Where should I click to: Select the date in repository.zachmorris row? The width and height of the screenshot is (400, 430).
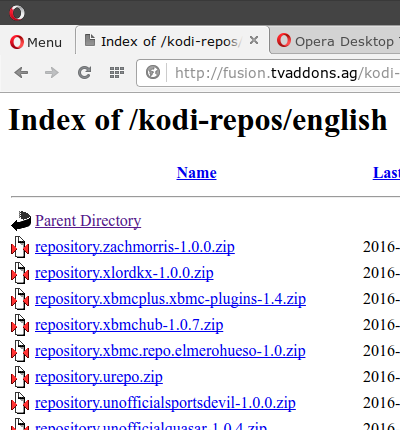381,247
